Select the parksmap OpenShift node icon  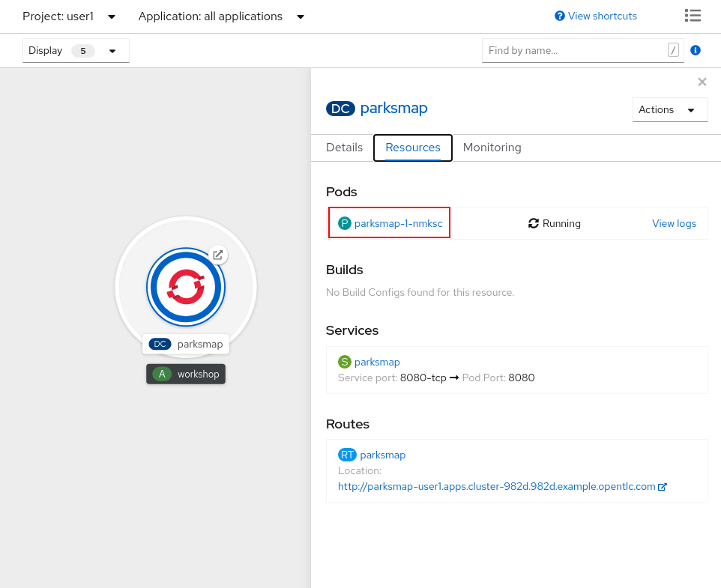click(x=185, y=287)
